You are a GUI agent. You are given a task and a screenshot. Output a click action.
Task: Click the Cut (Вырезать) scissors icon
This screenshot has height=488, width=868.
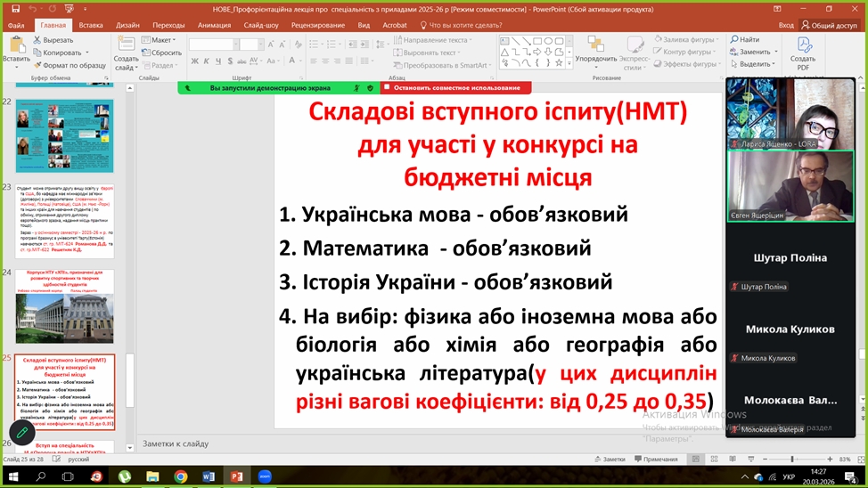tap(38, 40)
